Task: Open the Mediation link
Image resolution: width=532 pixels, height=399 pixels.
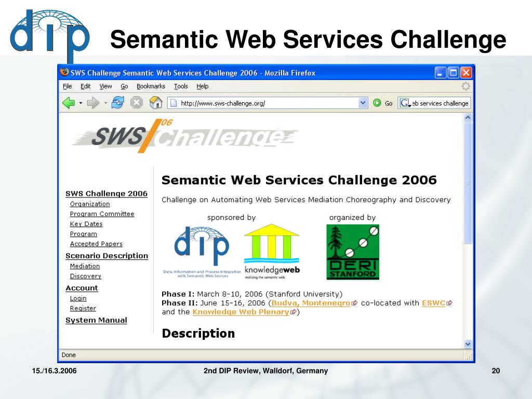Action: 85,266
